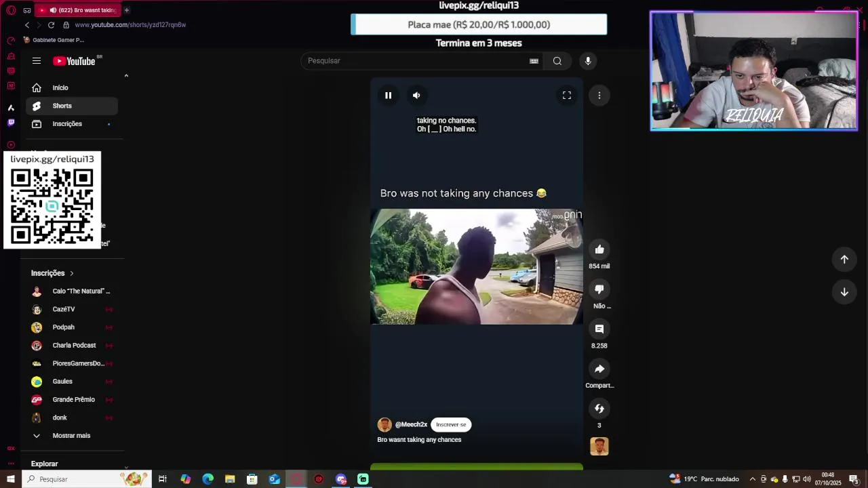
Task: Expand Mostrar mais in subscriptions list
Action: [x=72, y=436]
